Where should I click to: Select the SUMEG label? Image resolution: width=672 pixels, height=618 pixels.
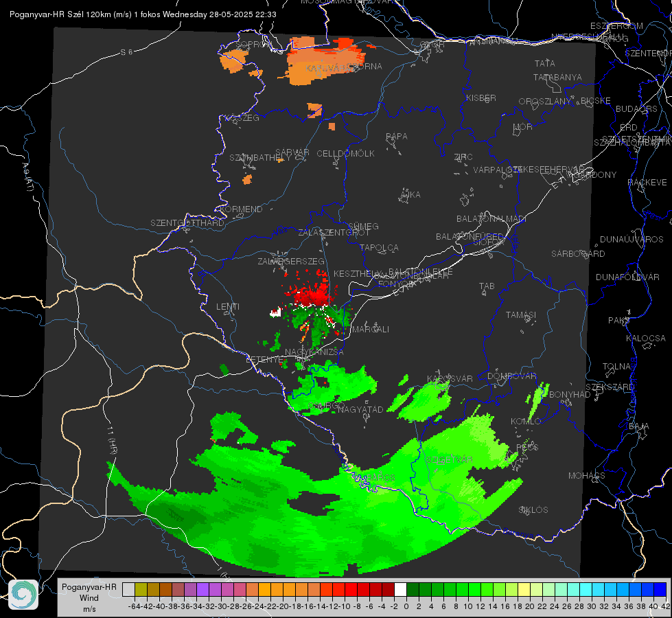pos(363,226)
